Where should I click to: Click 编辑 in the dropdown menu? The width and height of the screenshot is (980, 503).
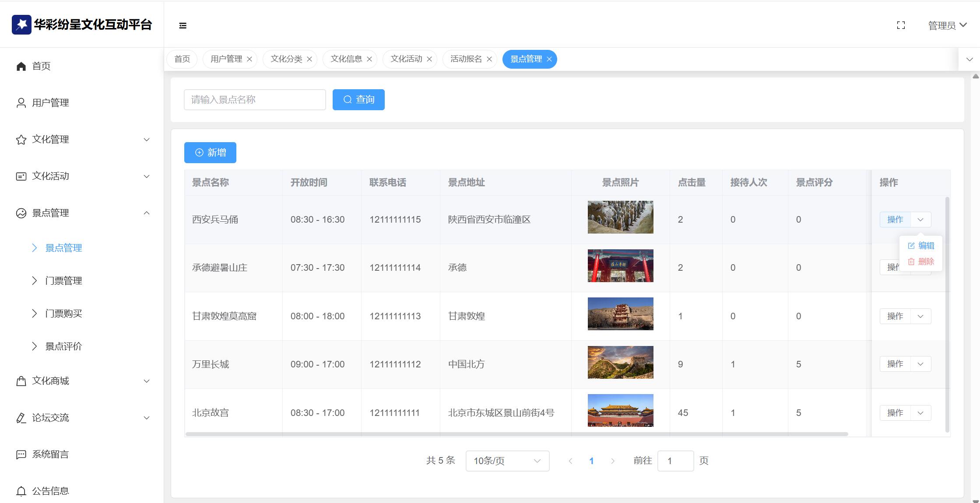pyautogui.click(x=921, y=246)
